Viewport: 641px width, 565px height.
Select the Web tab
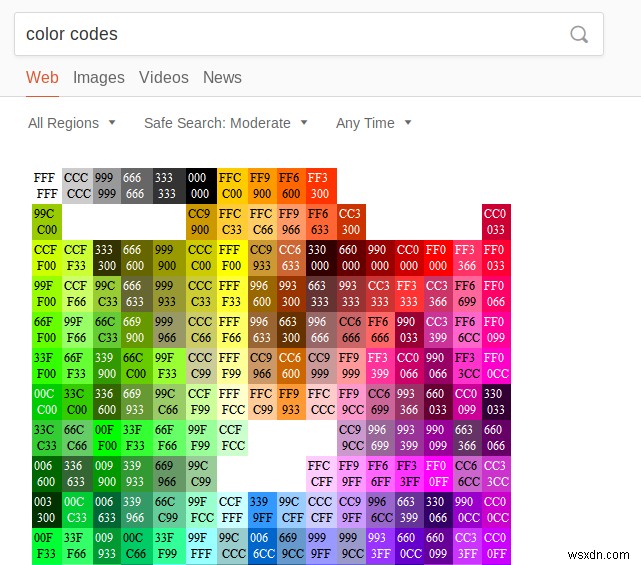42,78
